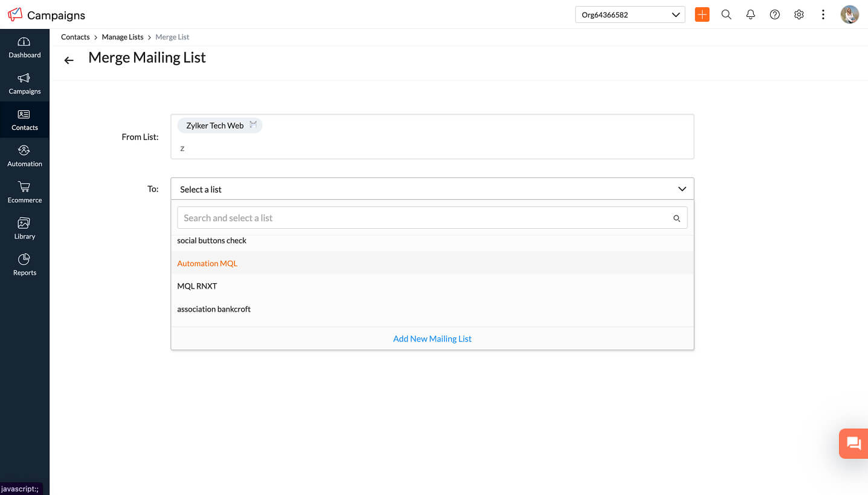Viewport: 868px width, 495px height.
Task: Click Add New Mailing List link
Action: tap(432, 339)
